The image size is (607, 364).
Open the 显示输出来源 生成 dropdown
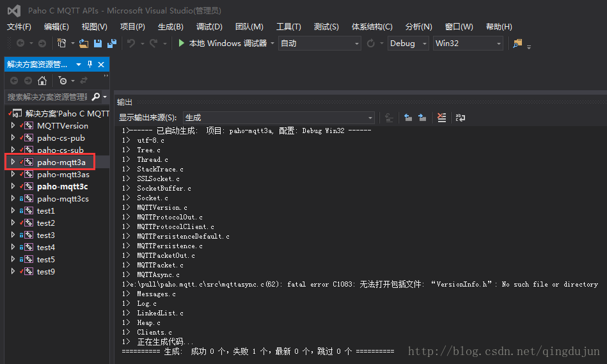click(279, 118)
